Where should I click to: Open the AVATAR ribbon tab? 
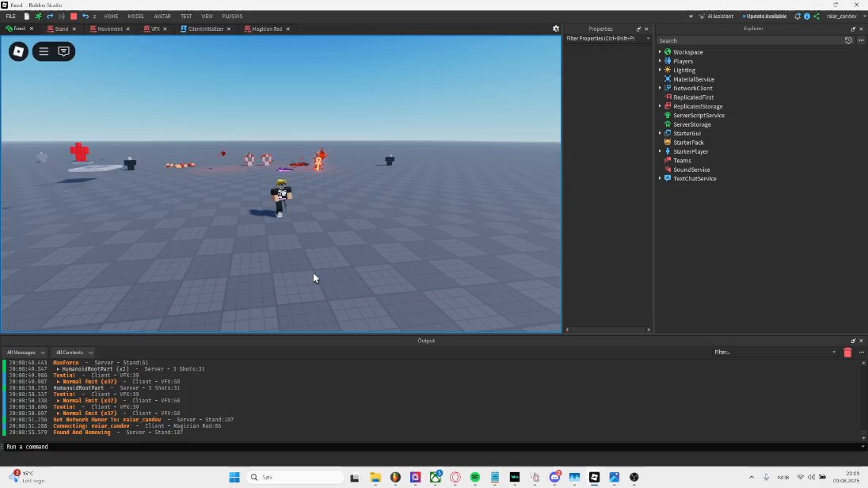coord(162,16)
